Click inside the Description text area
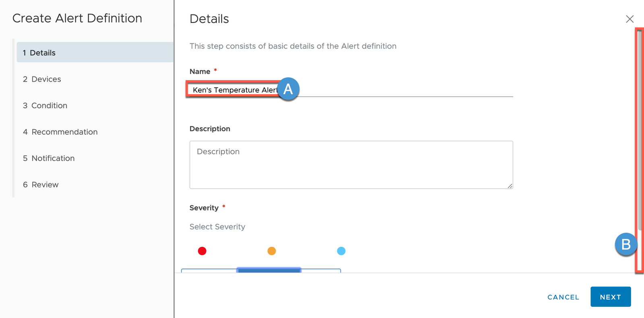The width and height of the screenshot is (644, 318). 351,165
